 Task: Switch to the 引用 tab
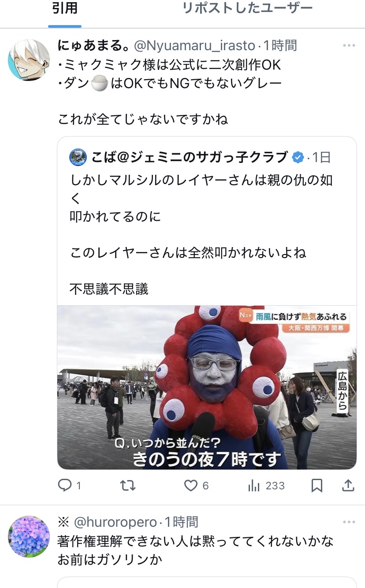tap(65, 9)
